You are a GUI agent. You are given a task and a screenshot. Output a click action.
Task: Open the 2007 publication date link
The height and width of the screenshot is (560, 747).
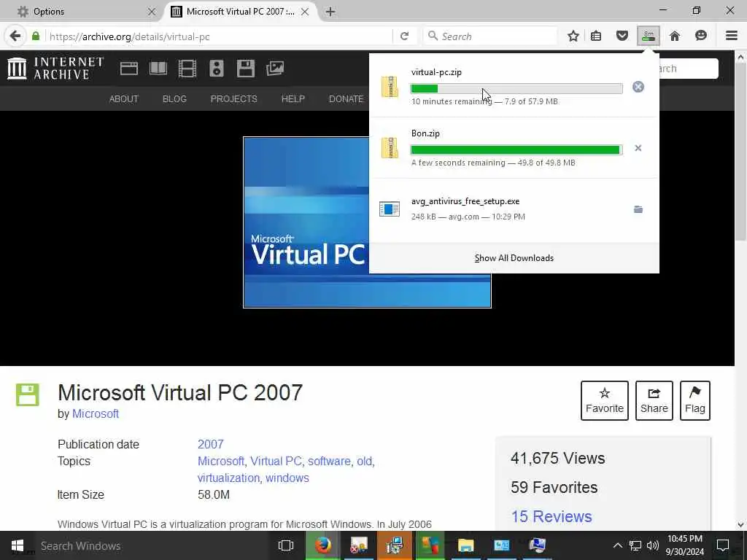pos(211,444)
